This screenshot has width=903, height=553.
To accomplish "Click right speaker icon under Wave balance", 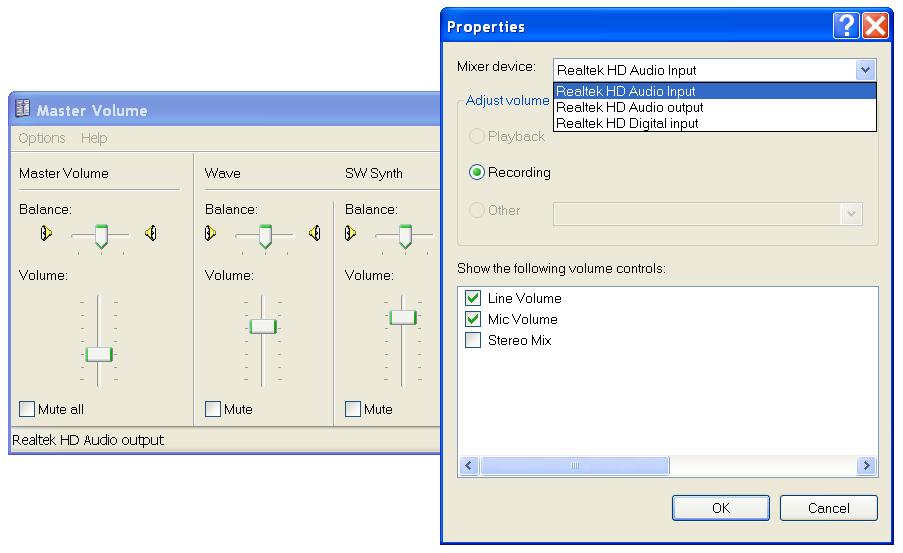I will coord(315,234).
